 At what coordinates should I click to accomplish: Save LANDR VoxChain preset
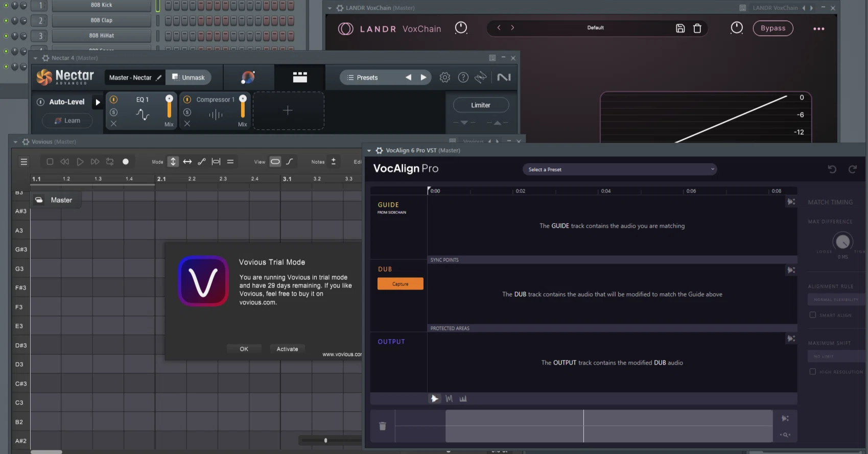(680, 28)
